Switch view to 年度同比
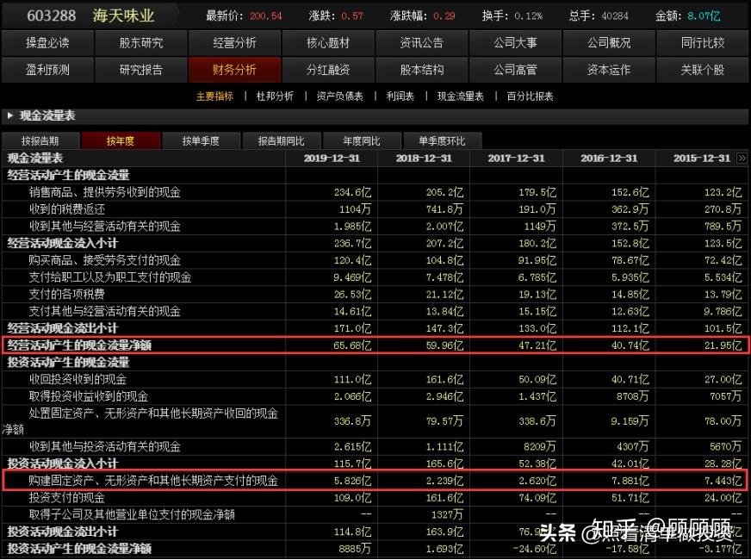Screen dimensions: 751x560 (362, 140)
